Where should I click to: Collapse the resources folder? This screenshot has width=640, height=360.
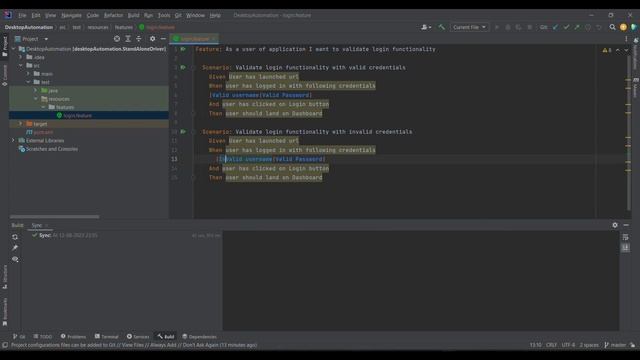[x=36, y=99]
